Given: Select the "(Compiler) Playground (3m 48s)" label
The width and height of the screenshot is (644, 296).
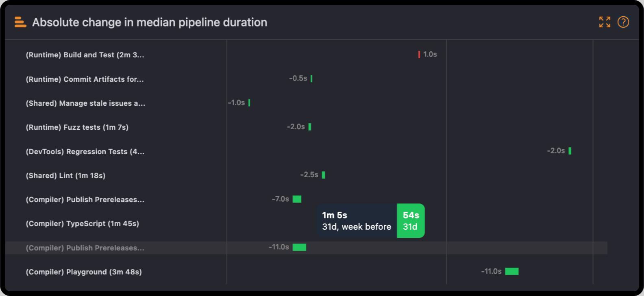Looking at the screenshot, I should coord(84,272).
